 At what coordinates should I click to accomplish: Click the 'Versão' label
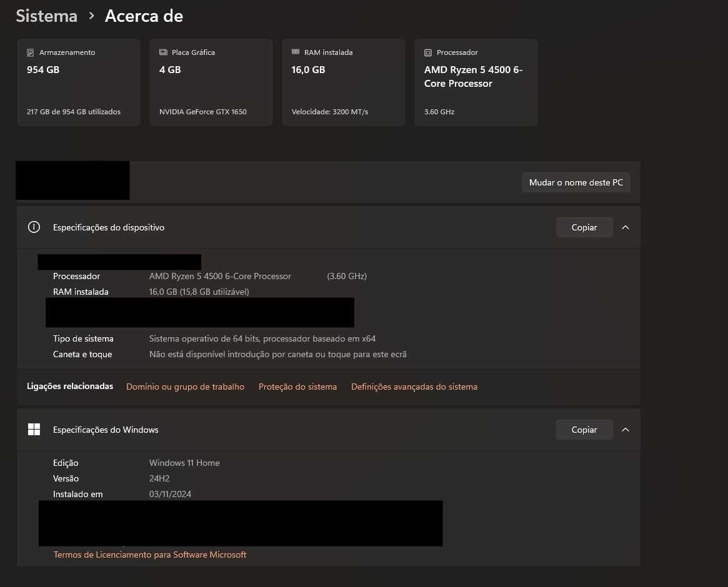[66, 478]
